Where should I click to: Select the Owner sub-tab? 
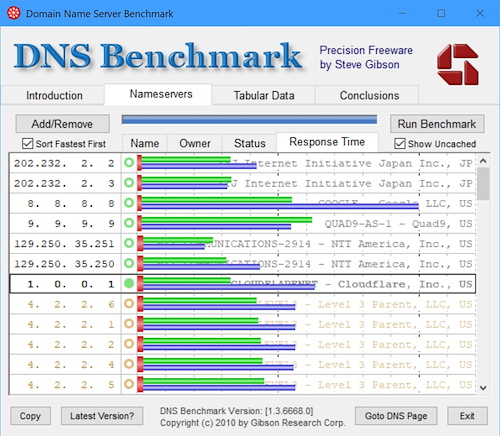pyautogui.click(x=195, y=143)
